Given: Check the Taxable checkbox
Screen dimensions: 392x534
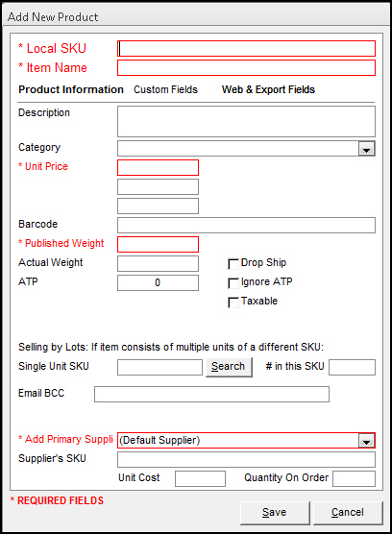Looking at the screenshot, I should 233,303.
